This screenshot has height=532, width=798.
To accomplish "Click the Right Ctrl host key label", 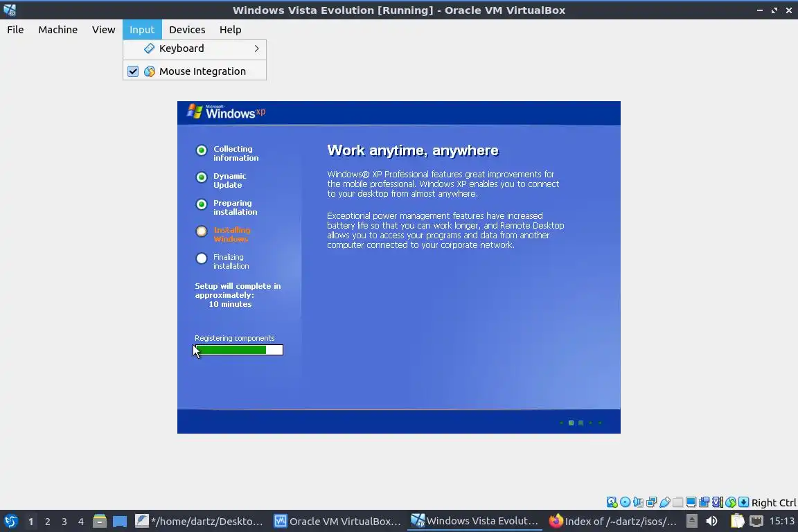I will pos(774,502).
